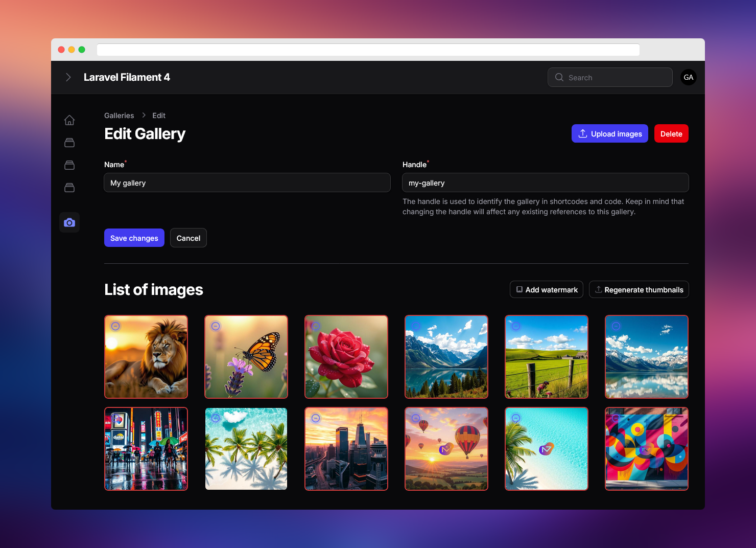Delete the gallery with the red button
Screen dimensions: 756x548
pyautogui.click(x=671, y=133)
